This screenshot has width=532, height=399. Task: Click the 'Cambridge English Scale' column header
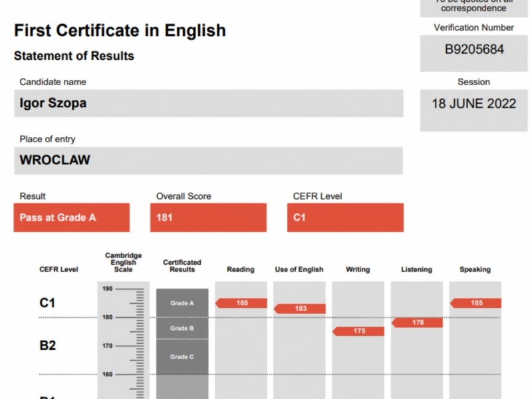point(123,262)
